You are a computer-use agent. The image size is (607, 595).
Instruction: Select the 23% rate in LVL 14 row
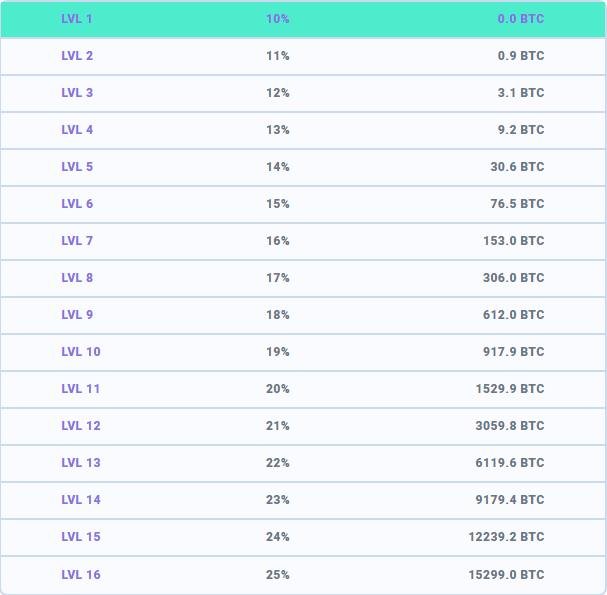[278, 500]
